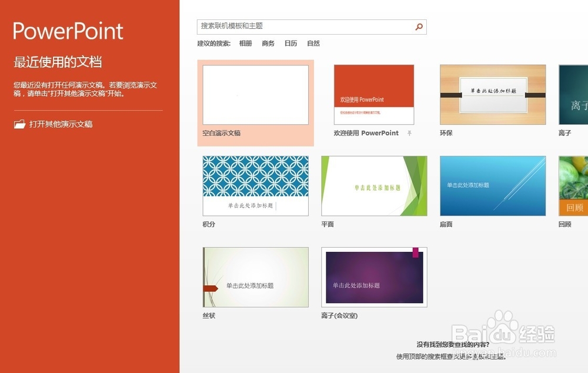Pick the 环保 wood-themed template
Screen dimensions: 588x373
pyautogui.click(x=493, y=95)
